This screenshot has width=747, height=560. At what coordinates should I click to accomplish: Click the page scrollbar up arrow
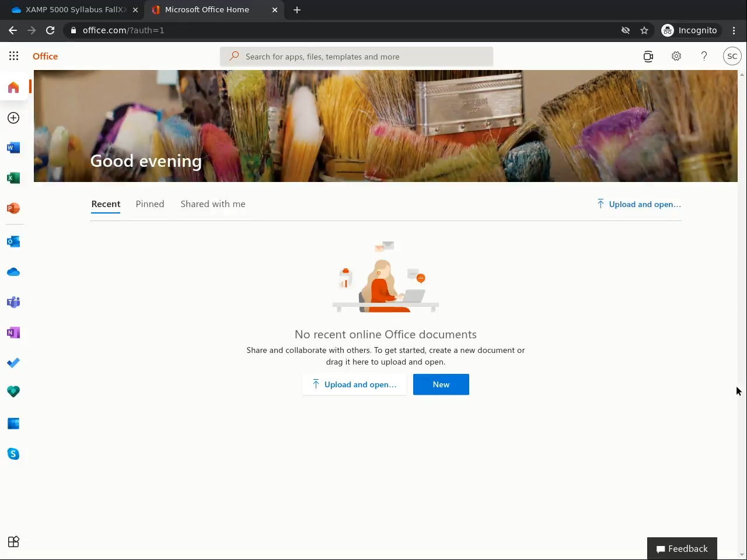(742, 74)
